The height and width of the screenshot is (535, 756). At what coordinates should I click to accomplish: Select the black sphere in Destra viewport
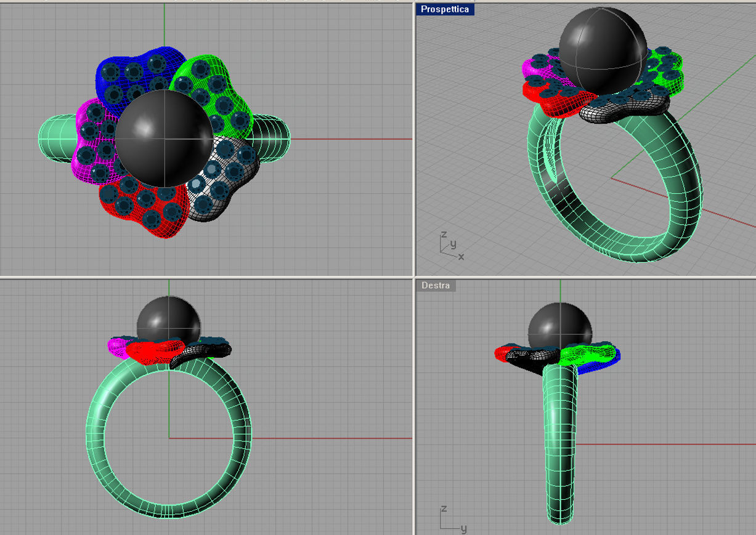[x=560, y=325]
